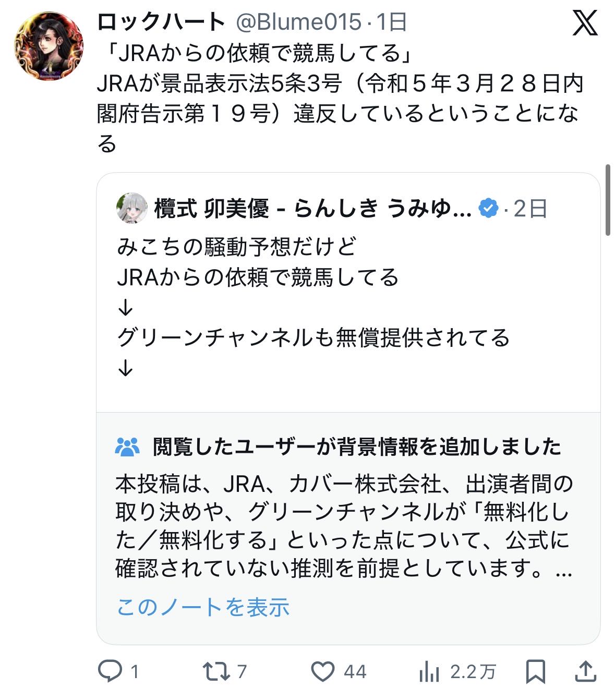Screen dimensions: 615x700
Task: Click the このノートを表示 link
Action: 203,607
